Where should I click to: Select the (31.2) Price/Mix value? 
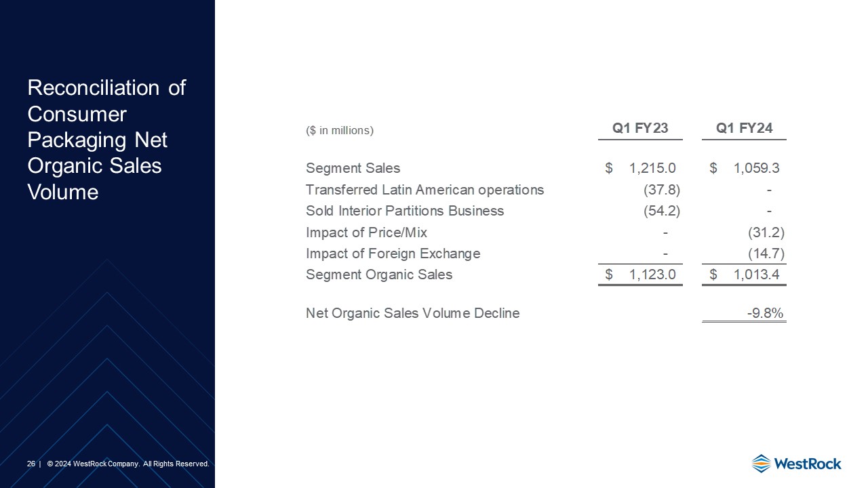coord(766,232)
